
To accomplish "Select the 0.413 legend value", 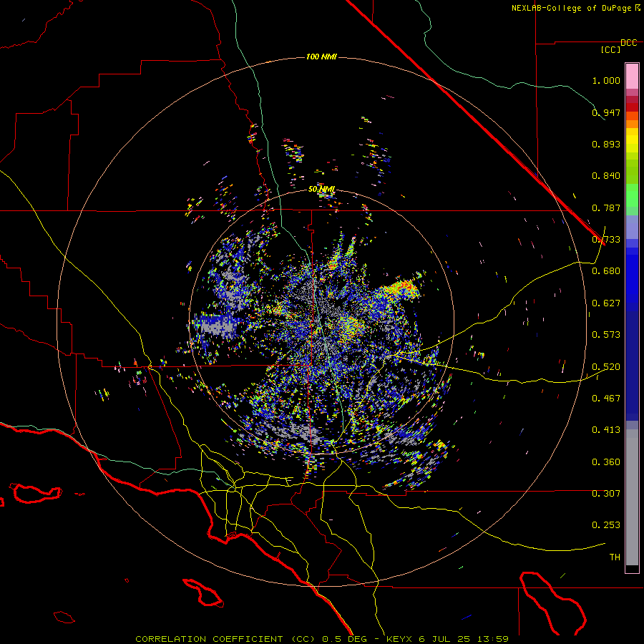I will coord(606,430).
